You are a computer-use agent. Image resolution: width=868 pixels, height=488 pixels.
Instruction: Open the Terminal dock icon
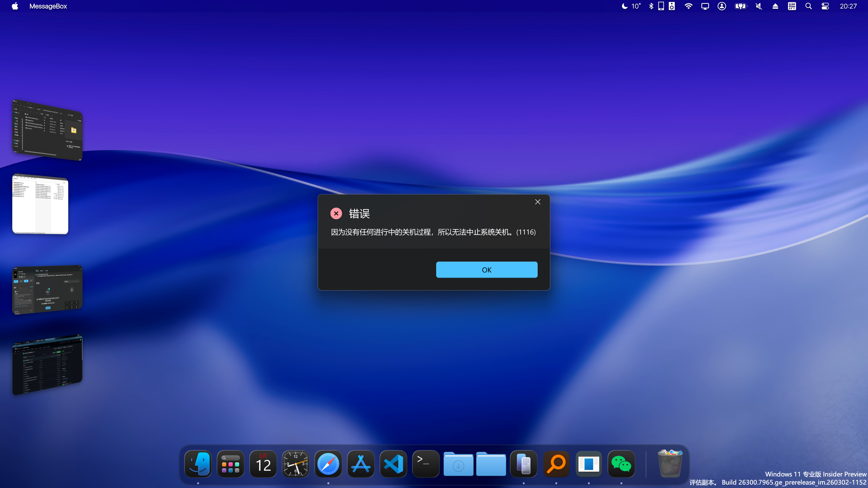[426, 464]
